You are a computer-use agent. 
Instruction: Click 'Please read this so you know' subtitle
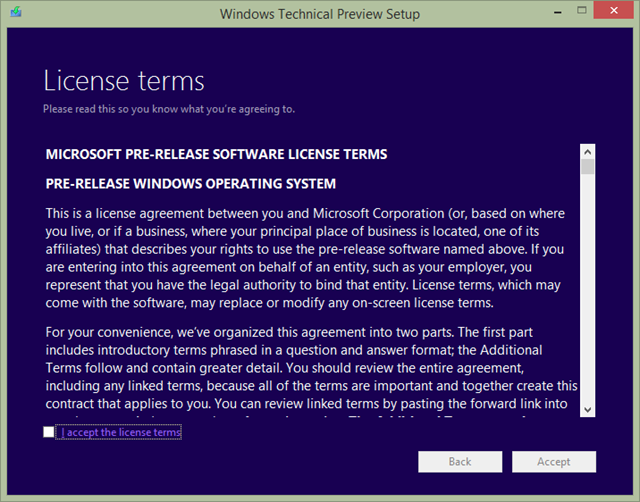[169, 109]
